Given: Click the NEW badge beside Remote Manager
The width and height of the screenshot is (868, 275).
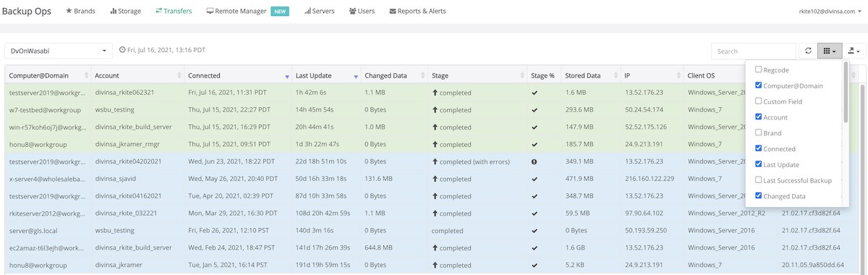Looking at the screenshot, I should pos(280,11).
